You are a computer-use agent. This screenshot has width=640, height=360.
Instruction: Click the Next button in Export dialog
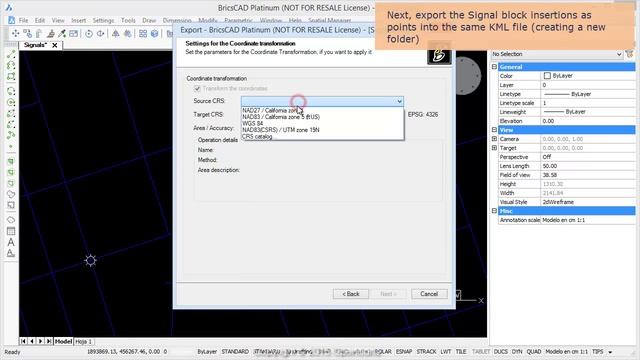(388, 294)
